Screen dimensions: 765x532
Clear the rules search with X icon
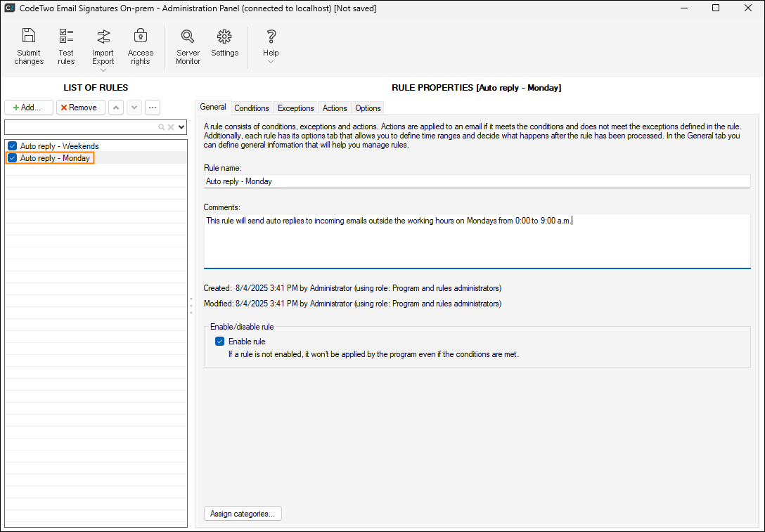pyautogui.click(x=170, y=127)
